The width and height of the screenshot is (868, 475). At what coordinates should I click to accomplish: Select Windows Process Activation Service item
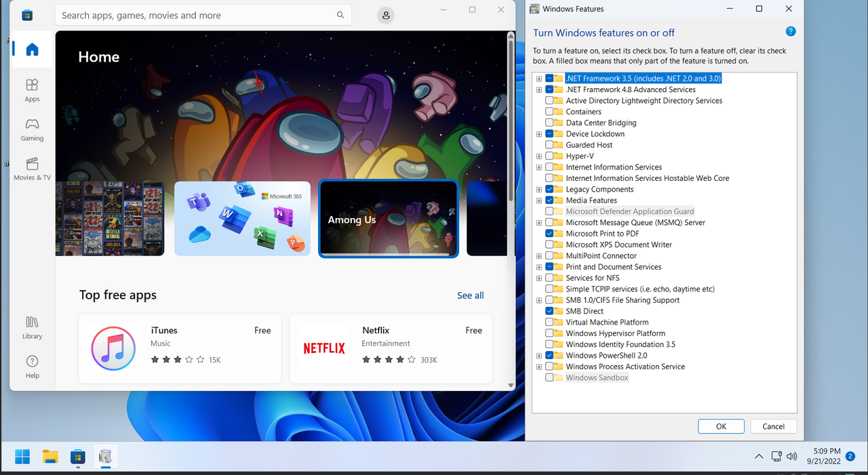(625, 367)
